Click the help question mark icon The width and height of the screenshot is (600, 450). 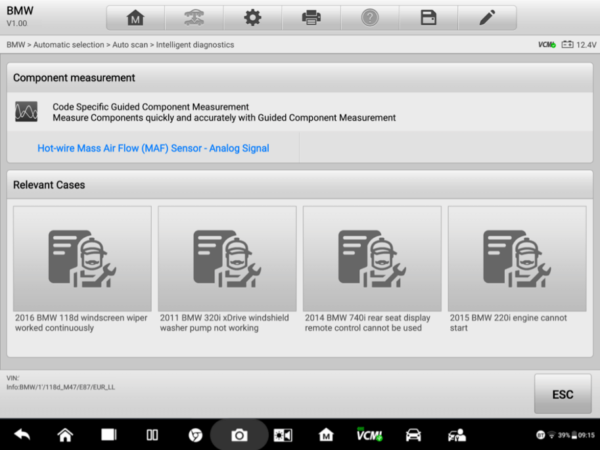(x=369, y=17)
